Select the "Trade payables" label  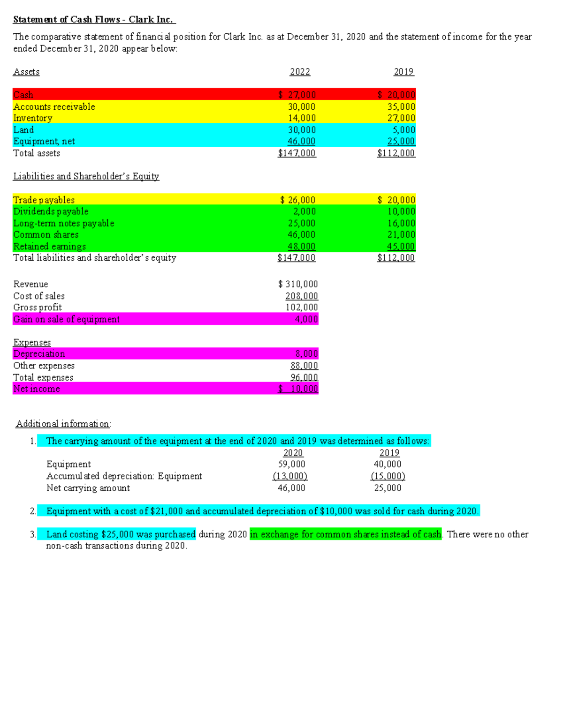[x=44, y=200]
